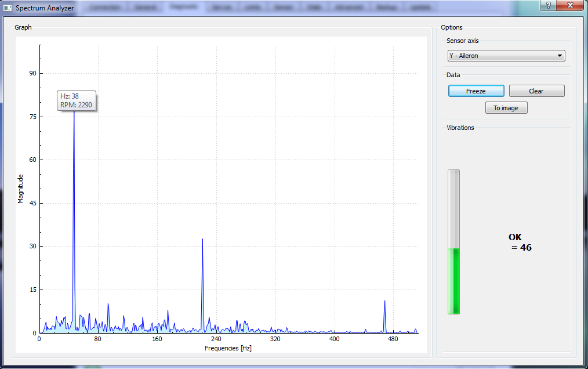Click the Frequencies [Hz] axis label
Viewport: 588px width, 369px height.
(x=228, y=348)
